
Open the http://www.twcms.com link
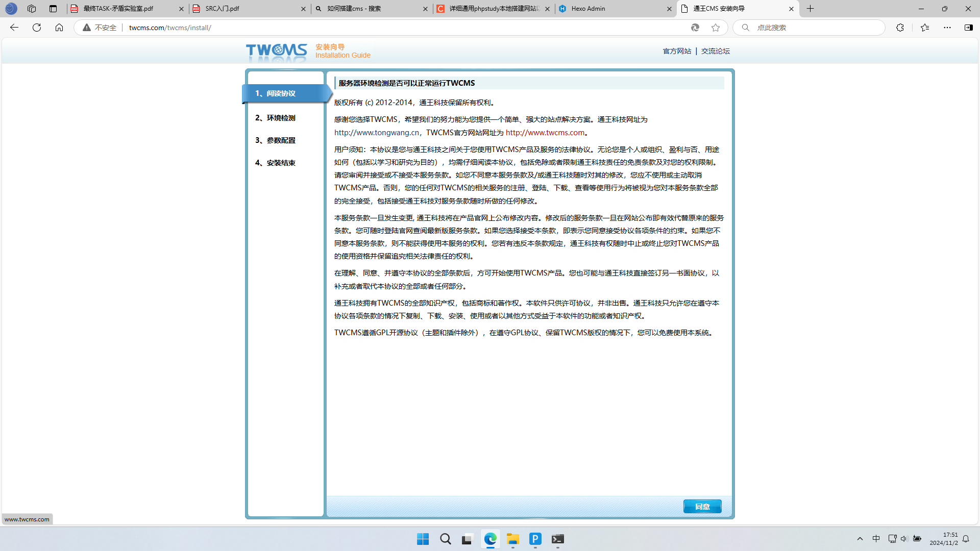(545, 133)
